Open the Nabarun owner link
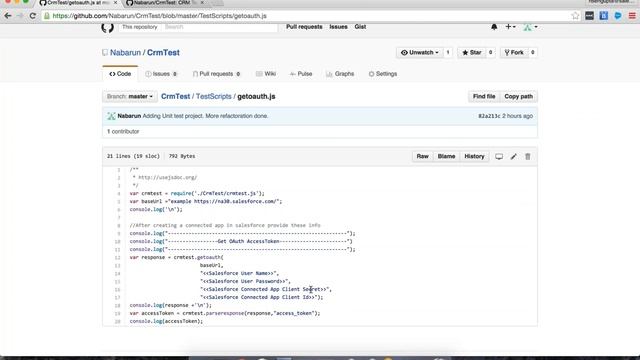This screenshot has width=640, height=360. pyautogui.click(x=125, y=53)
